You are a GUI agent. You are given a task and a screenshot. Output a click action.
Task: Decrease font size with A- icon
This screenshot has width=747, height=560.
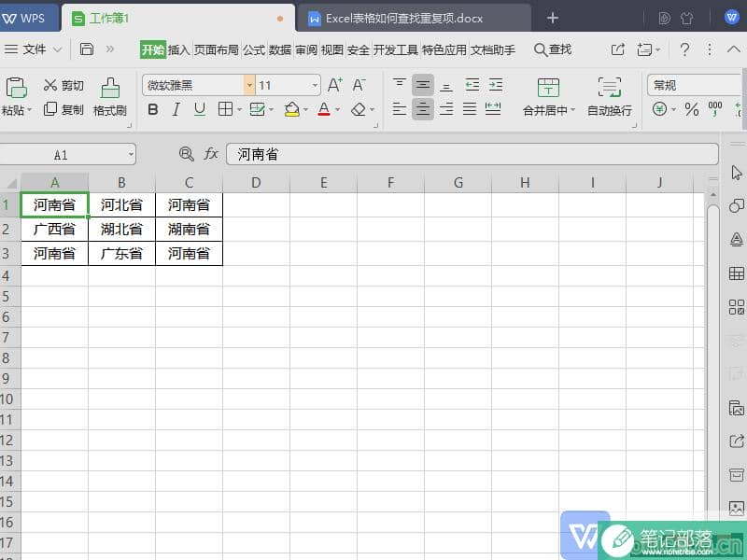[359, 85]
